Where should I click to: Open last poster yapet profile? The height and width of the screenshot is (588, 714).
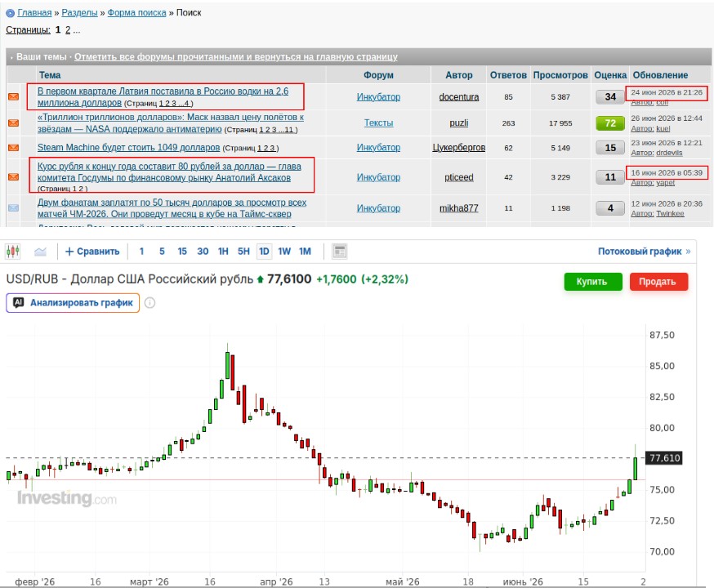pos(665,182)
